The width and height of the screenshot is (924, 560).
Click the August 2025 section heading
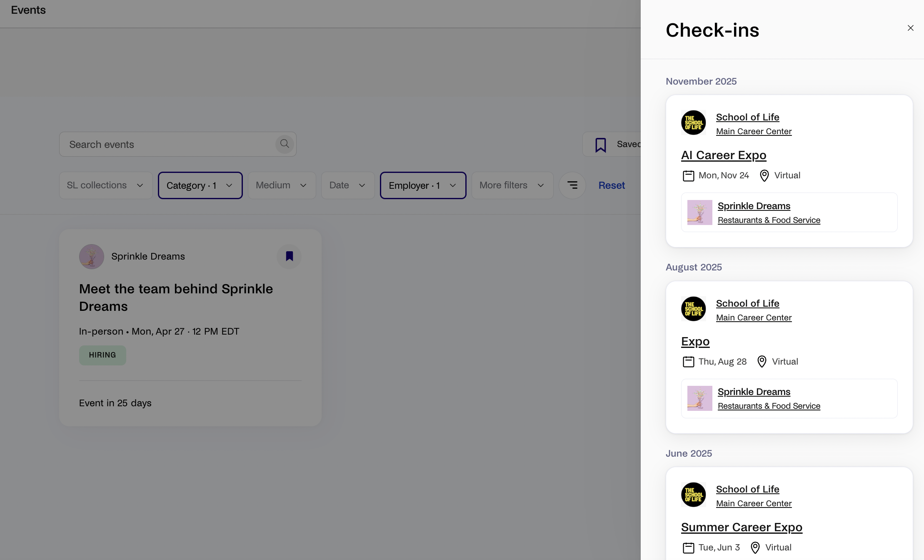[694, 267]
